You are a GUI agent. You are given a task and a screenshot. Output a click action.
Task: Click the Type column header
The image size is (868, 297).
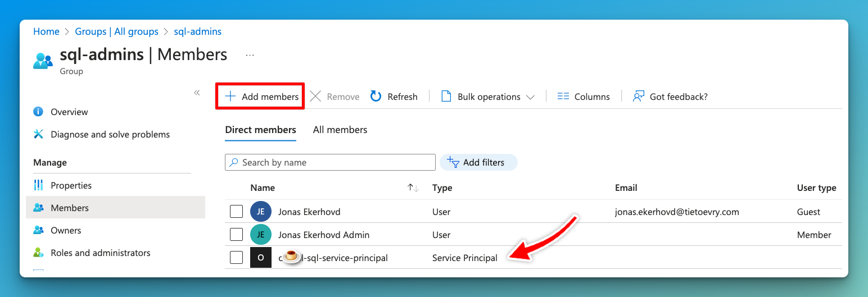pos(442,188)
